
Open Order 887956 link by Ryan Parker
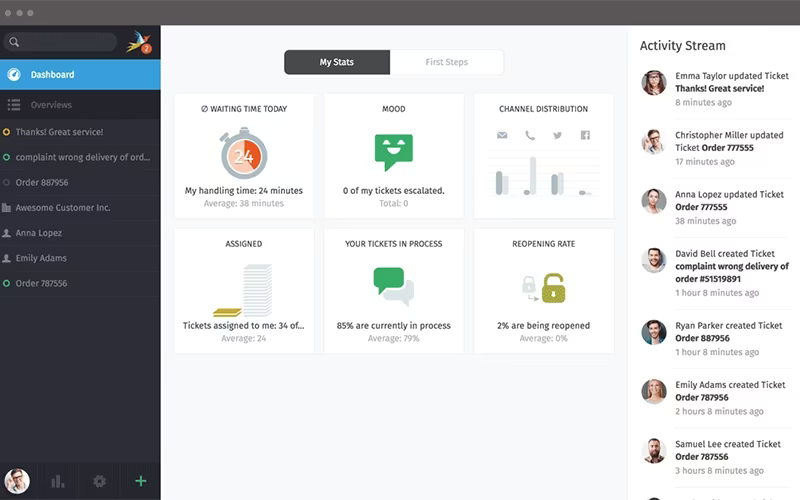702,338
